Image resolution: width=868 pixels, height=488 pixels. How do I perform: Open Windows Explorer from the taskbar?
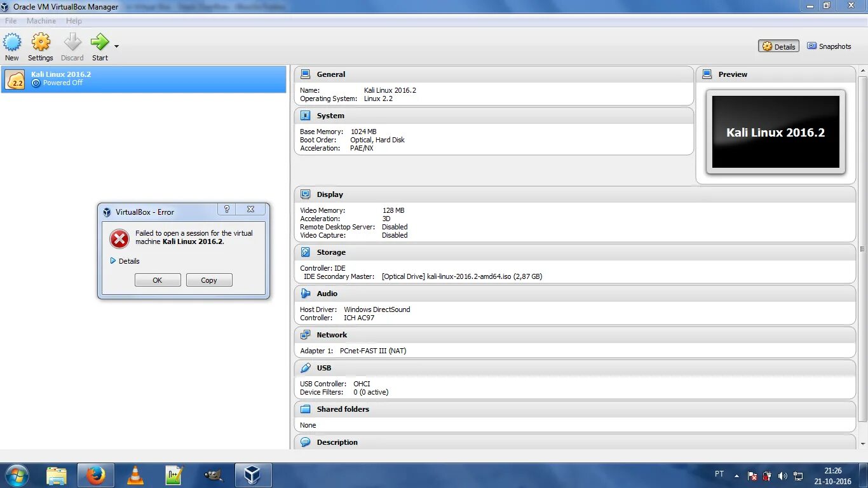pos(57,475)
